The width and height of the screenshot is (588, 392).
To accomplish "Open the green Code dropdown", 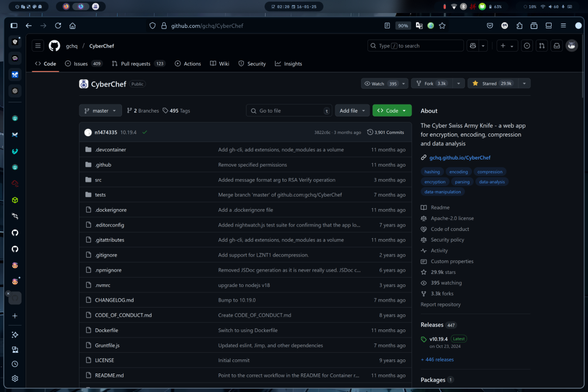I will 392,111.
